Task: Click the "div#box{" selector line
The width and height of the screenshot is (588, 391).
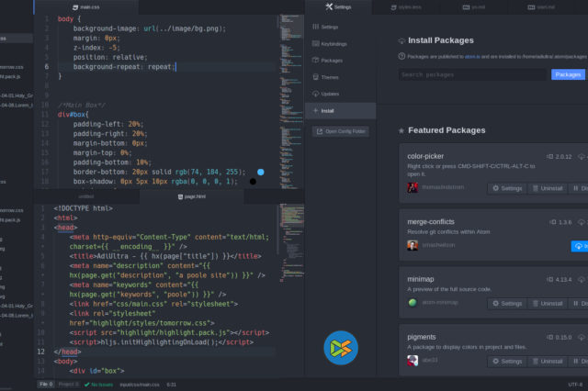Action: pos(73,115)
